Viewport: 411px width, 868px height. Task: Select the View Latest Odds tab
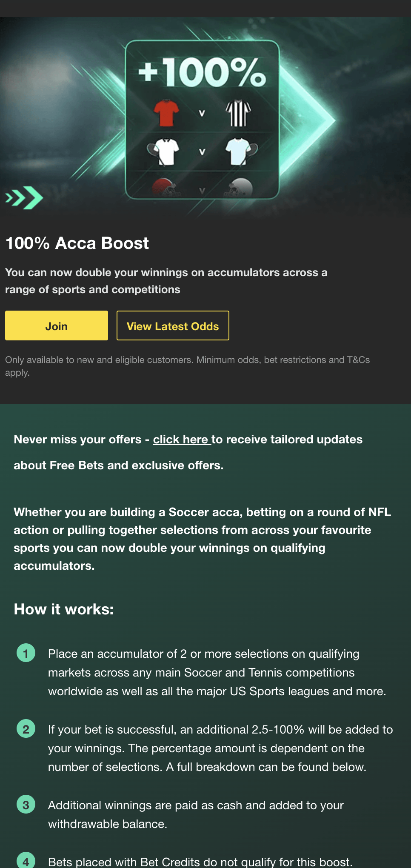point(172,325)
